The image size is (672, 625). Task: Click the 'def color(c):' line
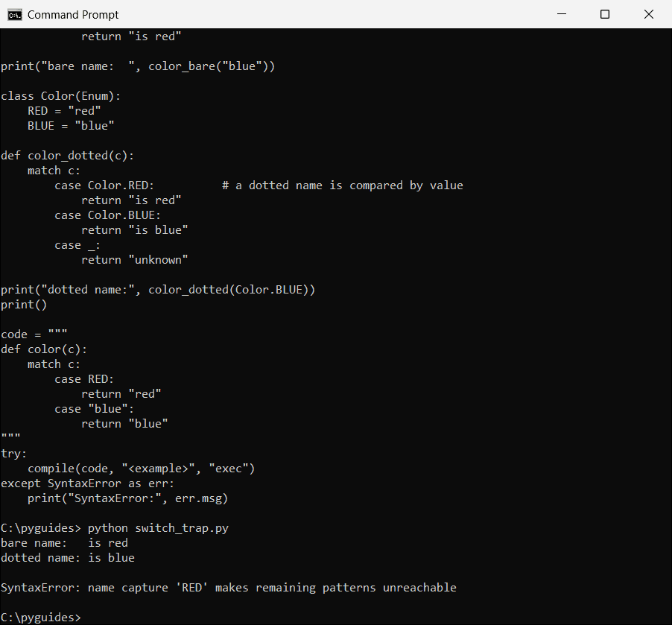point(44,349)
